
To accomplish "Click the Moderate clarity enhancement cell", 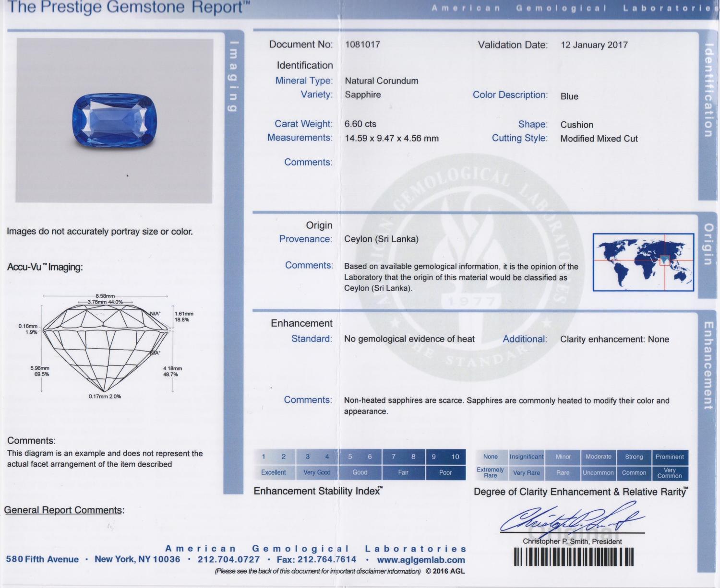I will [x=599, y=457].
